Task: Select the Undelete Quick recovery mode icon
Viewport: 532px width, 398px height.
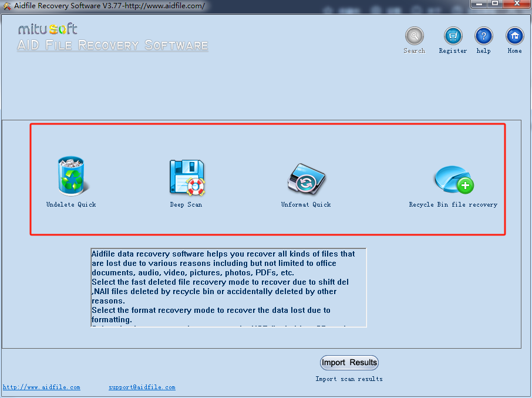Action: 70,175
